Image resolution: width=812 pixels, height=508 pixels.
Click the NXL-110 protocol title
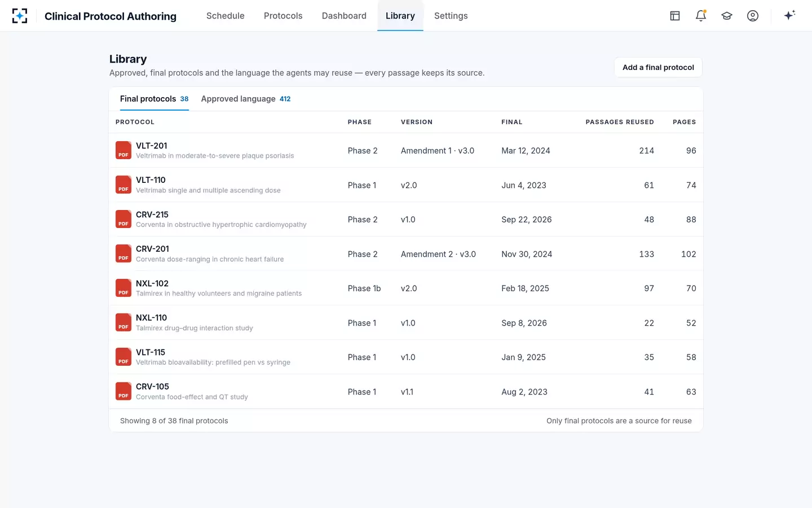[152, 318]
